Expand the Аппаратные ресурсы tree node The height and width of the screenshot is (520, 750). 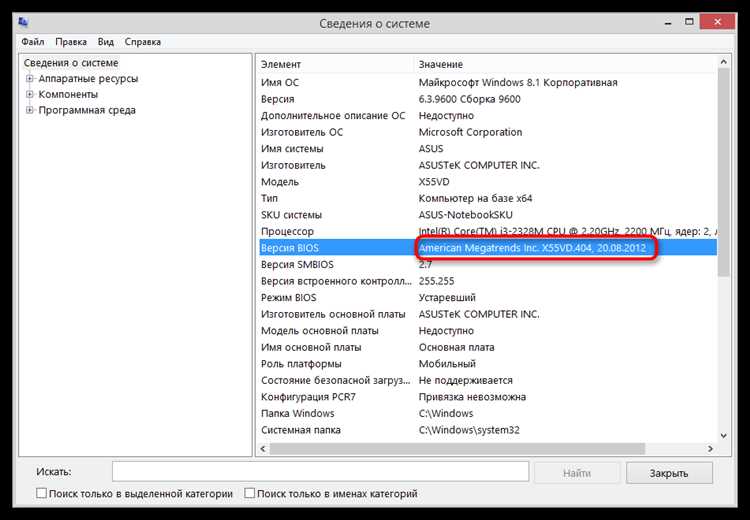tap(30, 78)
